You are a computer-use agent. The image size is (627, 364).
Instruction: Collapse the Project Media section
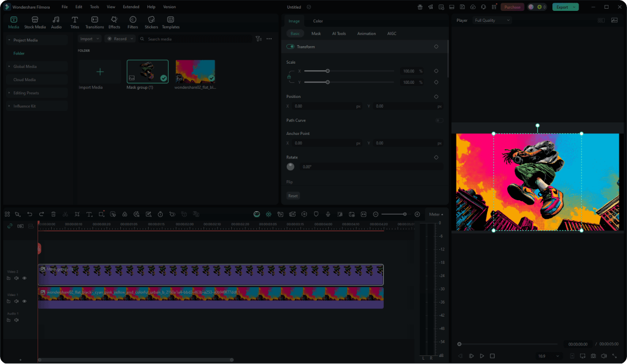(9, 40)
